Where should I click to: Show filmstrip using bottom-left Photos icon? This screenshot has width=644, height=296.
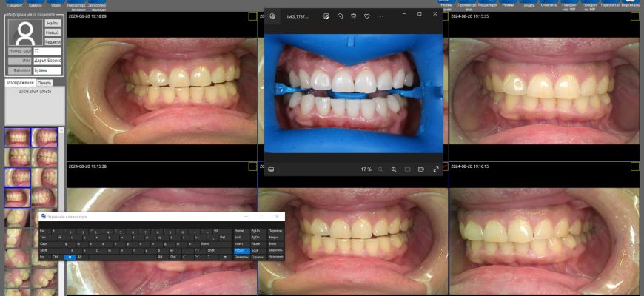[x=272, y=169]
